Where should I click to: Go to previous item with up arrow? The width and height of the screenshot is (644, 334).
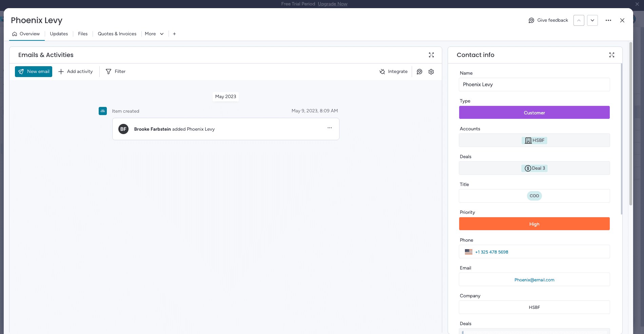coord(579,20)
